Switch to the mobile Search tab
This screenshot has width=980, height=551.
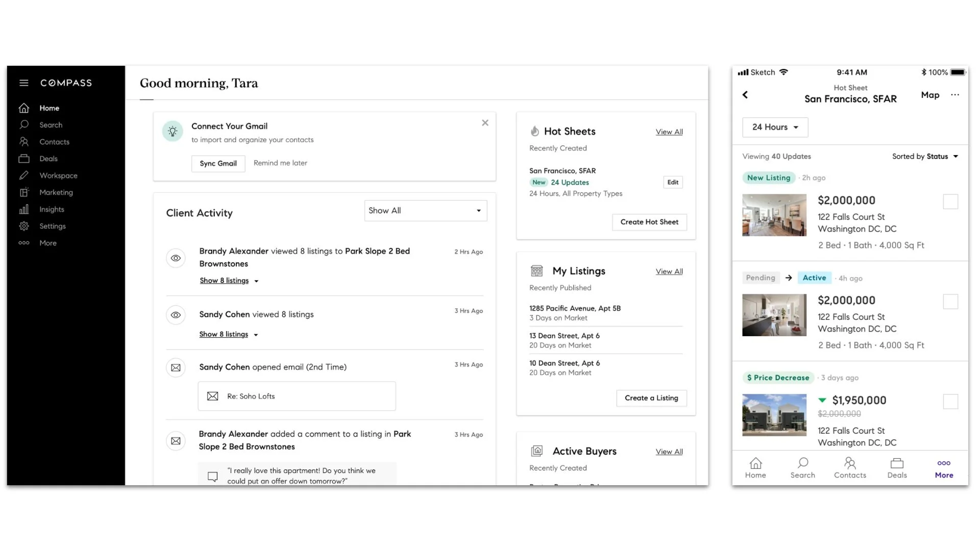[802, 467]
